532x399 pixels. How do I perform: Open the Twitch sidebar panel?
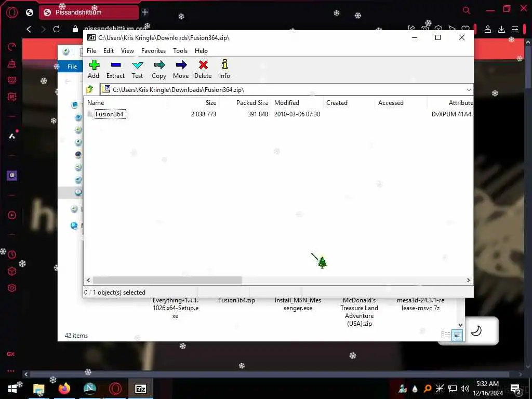[12, 176]
